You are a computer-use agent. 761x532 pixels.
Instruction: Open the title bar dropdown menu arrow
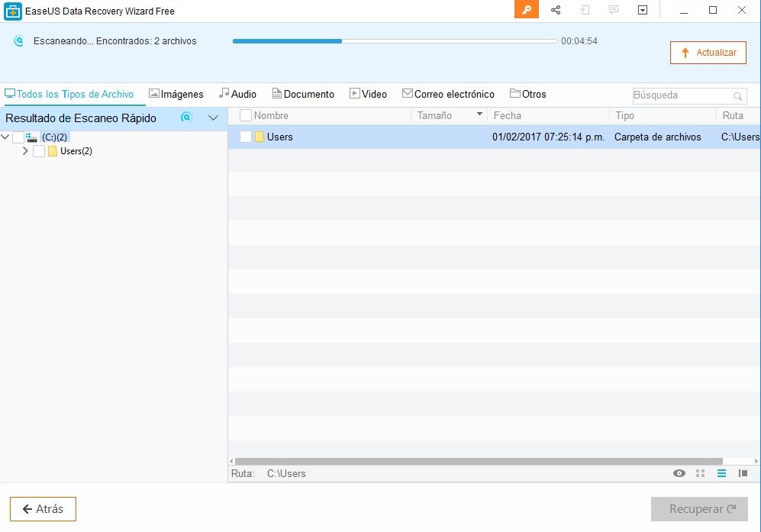pyautogui.click(x=643, y=11)
